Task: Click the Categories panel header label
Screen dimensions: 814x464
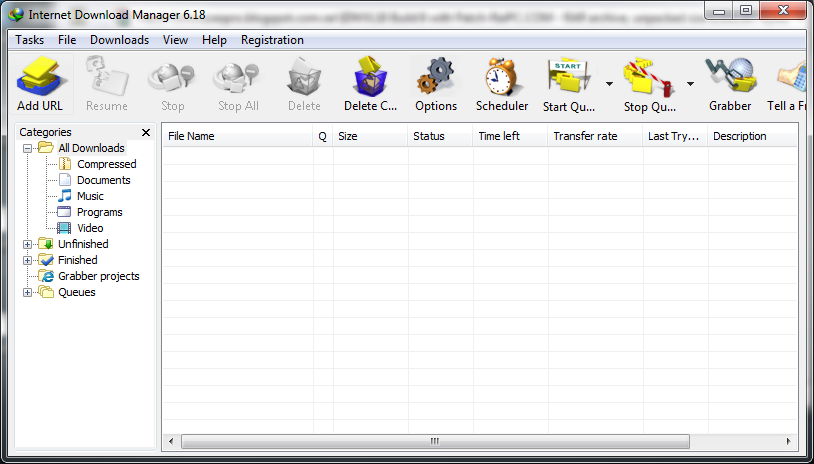Action: 46,132
